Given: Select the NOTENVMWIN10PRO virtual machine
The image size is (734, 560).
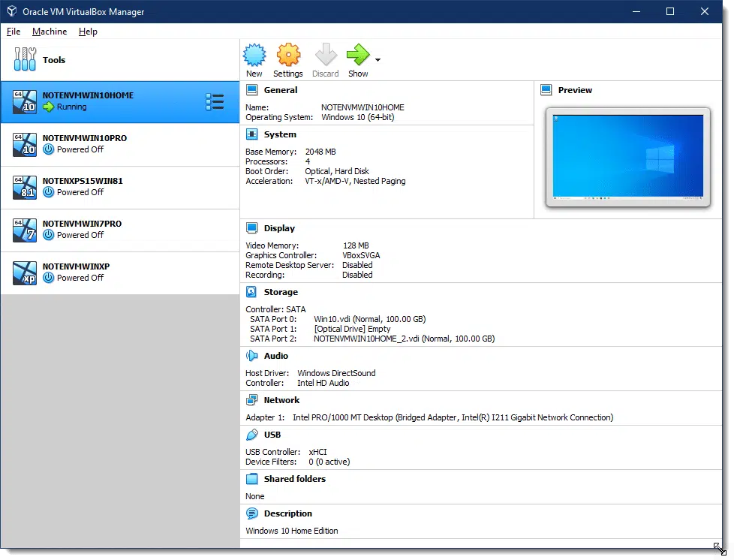Looking at the screenshot, I should [x=120, y=145].
